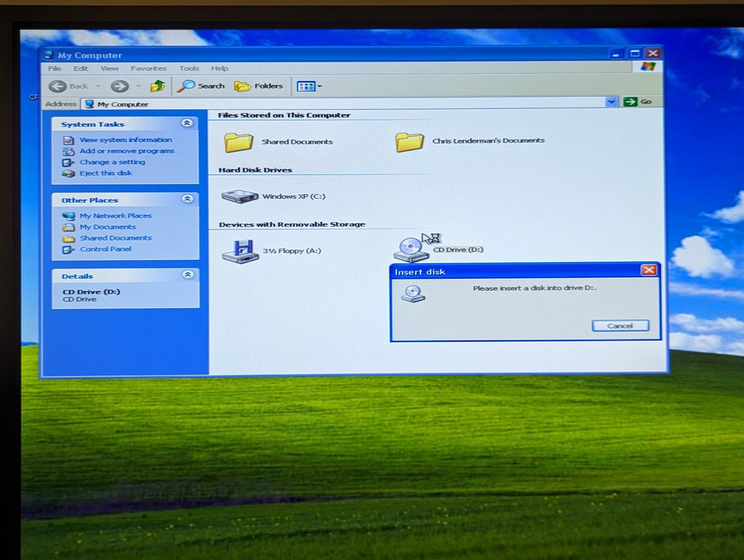Open the Edit menu
The image size is (744, 560).
[81, 68]
